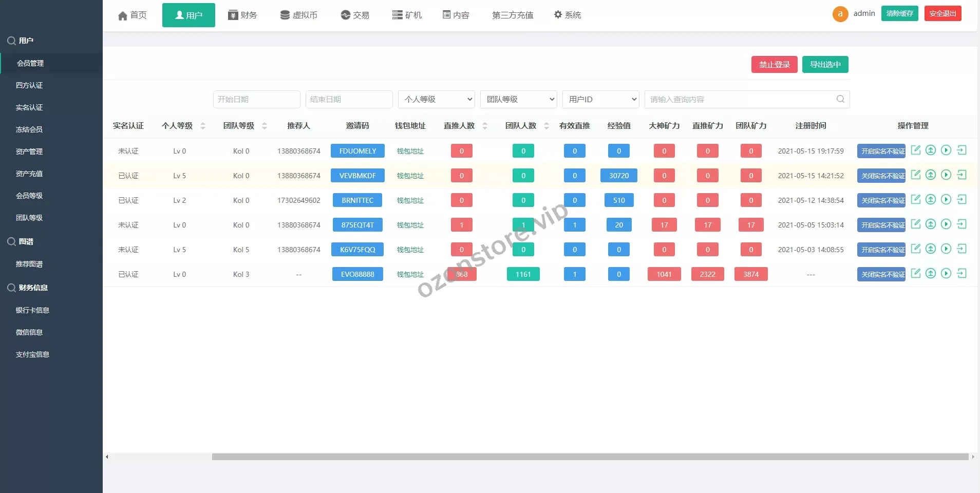Click the upload circle icon in VEVBMKDF row
The width and height of the screenshot is (980, 493).
(931, 175)
